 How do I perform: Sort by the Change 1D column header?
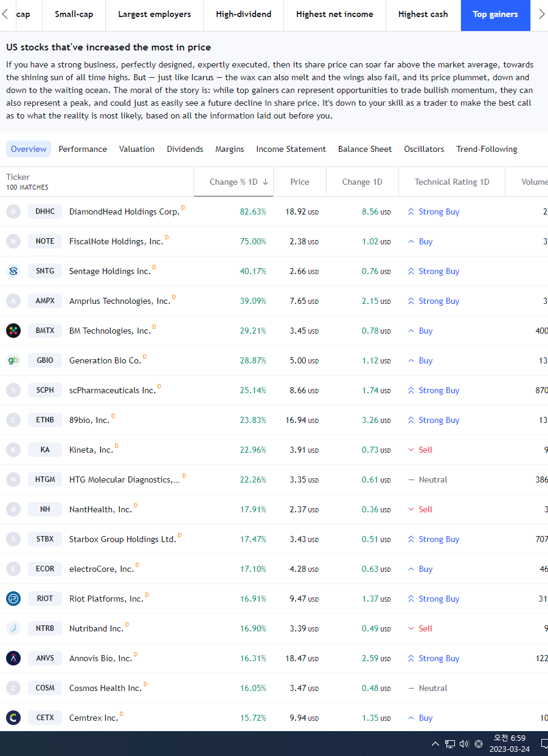(x=362, y=182)
